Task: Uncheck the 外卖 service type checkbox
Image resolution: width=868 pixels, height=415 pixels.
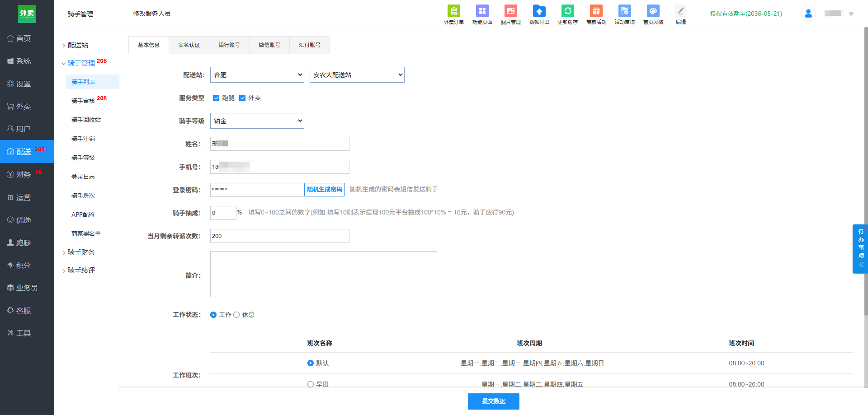Action: 242,98
